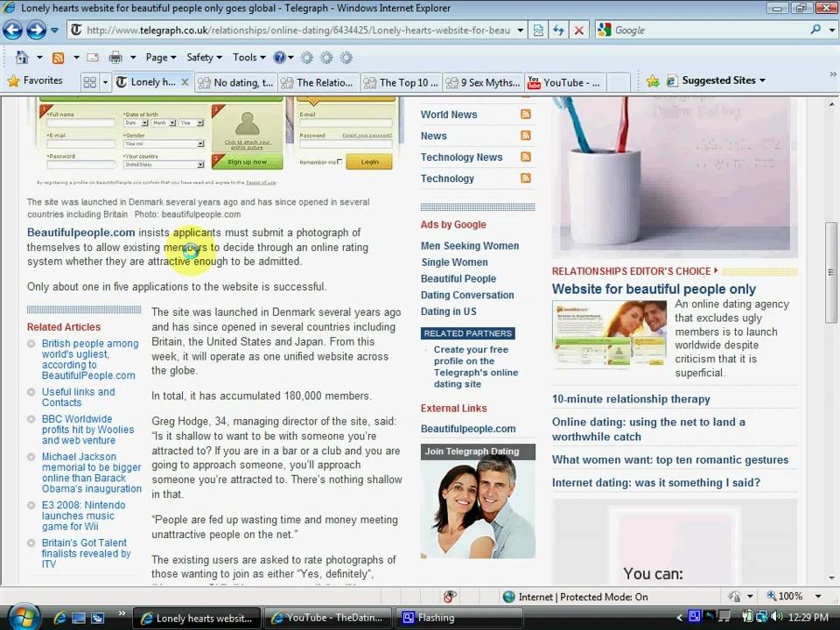
Task: Click the Home toolbar icon
Action: [x=22, y=58]
